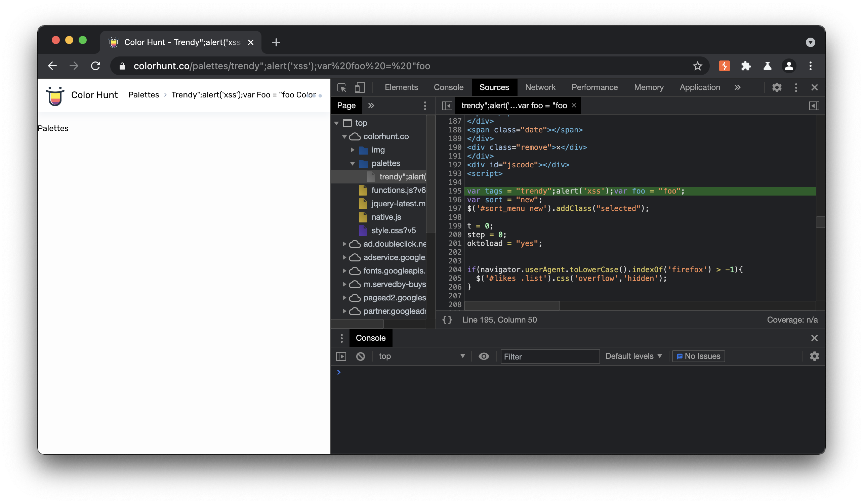Open DevTools settings gear icon
The width and height of the screenshot is (863, 504).
tap(777, 88)
